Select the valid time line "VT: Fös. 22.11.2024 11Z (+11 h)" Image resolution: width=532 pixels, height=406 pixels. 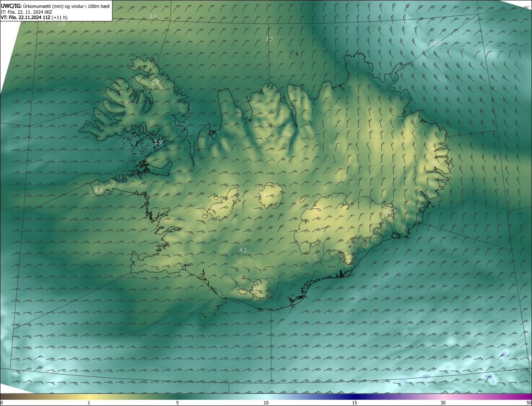coord(34,17)
